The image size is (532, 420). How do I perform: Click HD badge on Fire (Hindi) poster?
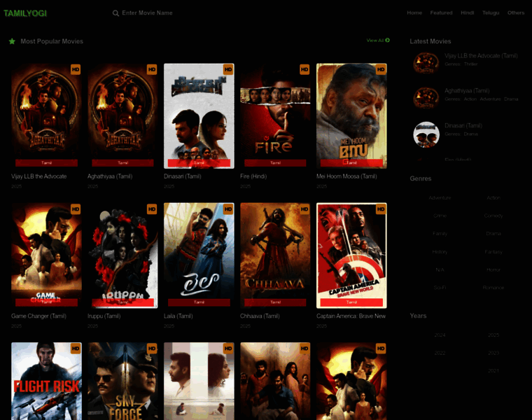[304, 69]
